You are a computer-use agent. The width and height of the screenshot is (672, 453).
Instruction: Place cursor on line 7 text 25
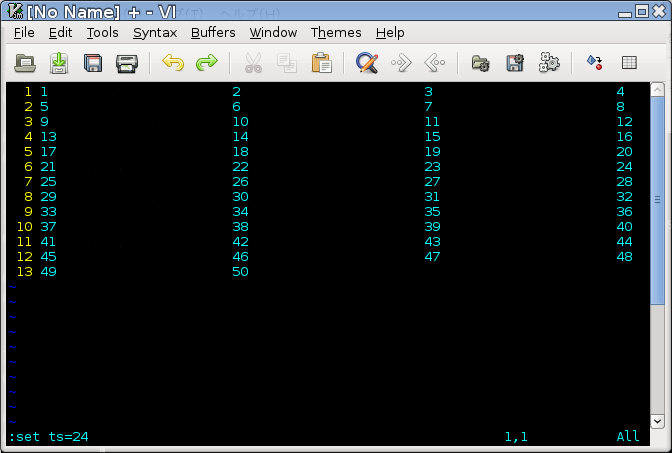(x=48, y=181)
